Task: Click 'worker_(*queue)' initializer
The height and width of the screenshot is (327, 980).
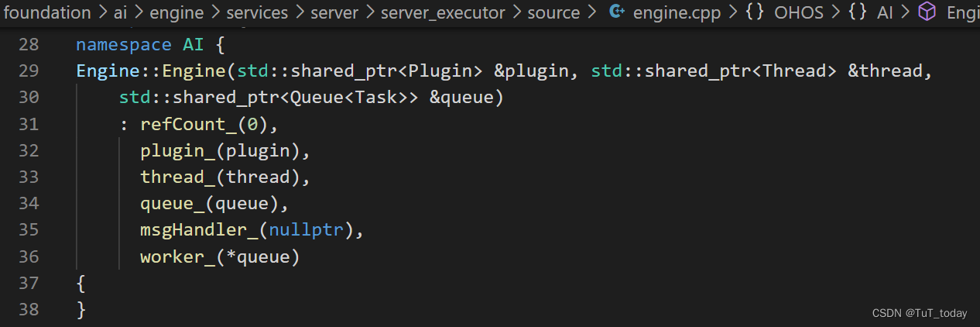Action: coord(220,256)
